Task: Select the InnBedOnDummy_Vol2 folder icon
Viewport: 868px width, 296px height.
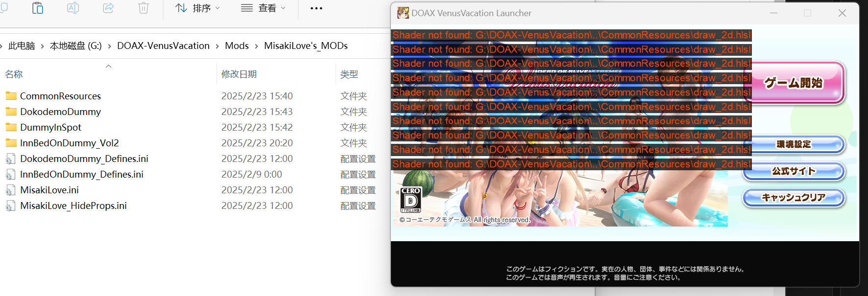Action: (11, 143)
